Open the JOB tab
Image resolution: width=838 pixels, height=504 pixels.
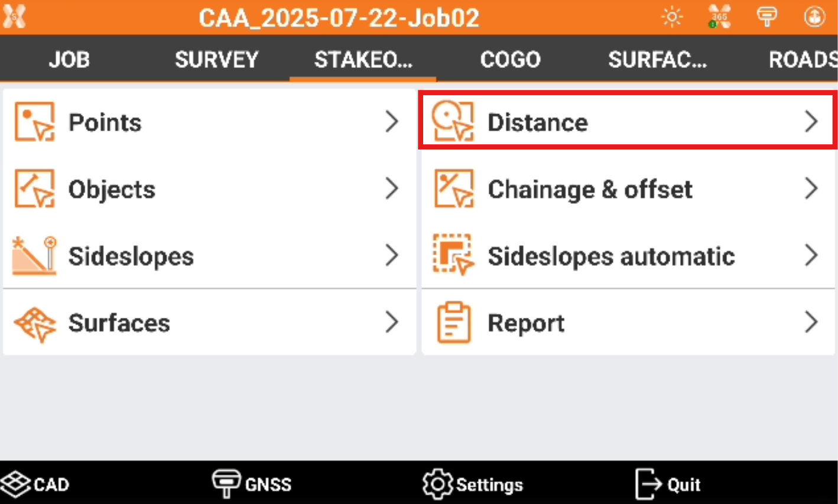point(69,59)
